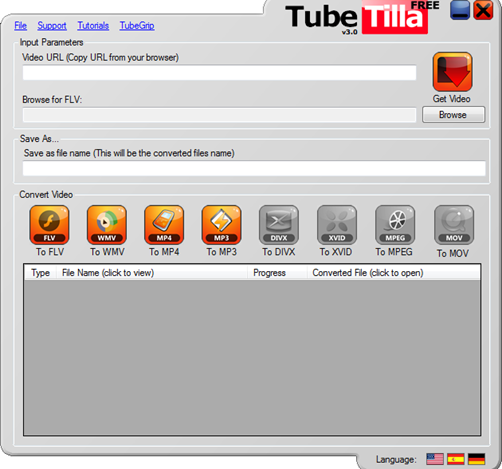Select the grayed To DIVX icon
This screenshot has height=469, width=502.
coord(279,225)
